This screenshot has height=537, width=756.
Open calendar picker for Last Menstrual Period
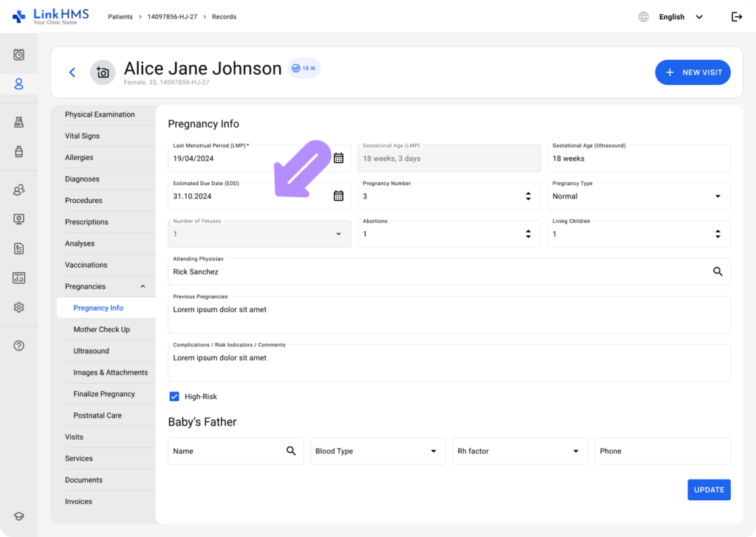338,158
